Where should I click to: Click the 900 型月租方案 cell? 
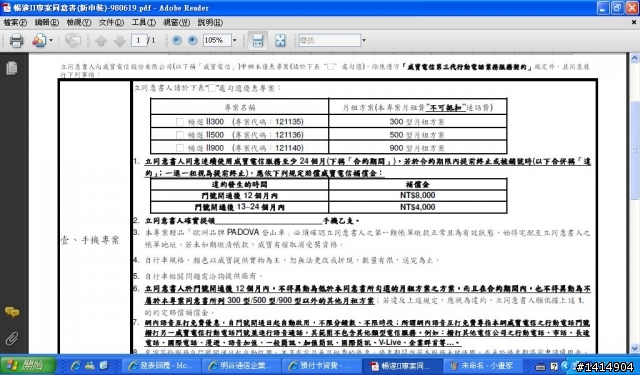(417, 148)
